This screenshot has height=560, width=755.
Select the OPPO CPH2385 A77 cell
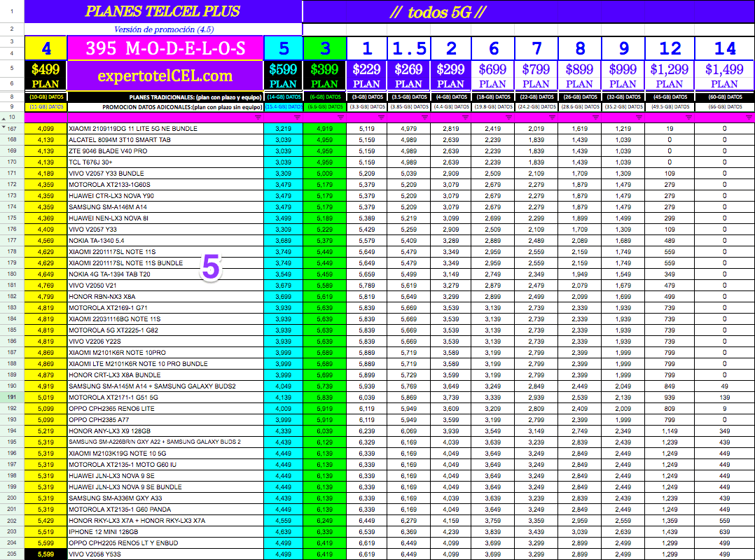coord(165,419)
